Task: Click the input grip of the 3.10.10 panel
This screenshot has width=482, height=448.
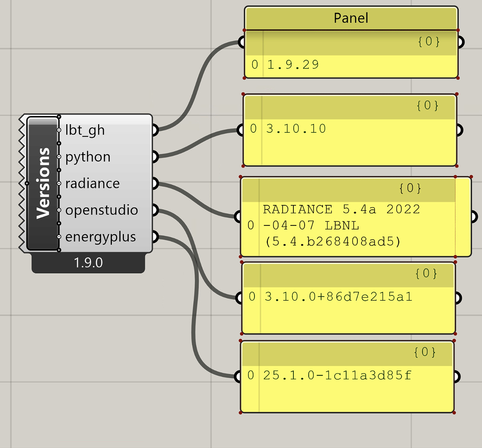Action: [x=240, y=130]
